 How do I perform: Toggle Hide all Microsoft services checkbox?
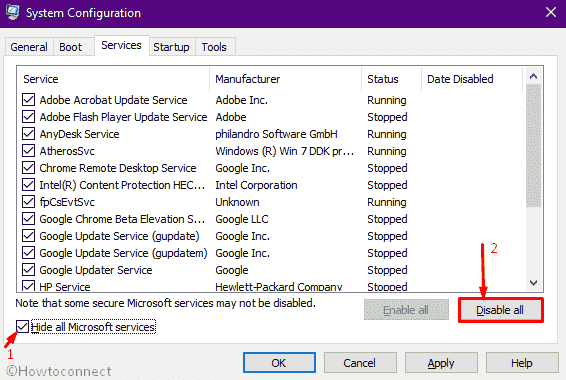[23, 327]
